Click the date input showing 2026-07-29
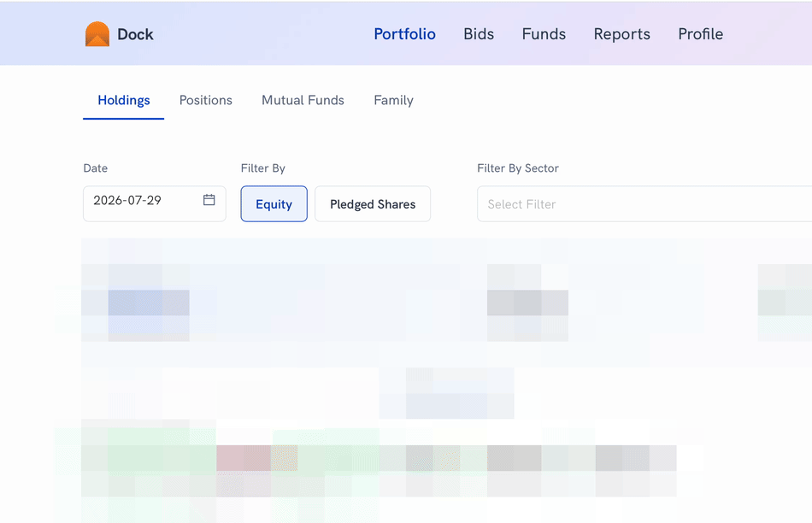The image size is (812, 523). 155,204
